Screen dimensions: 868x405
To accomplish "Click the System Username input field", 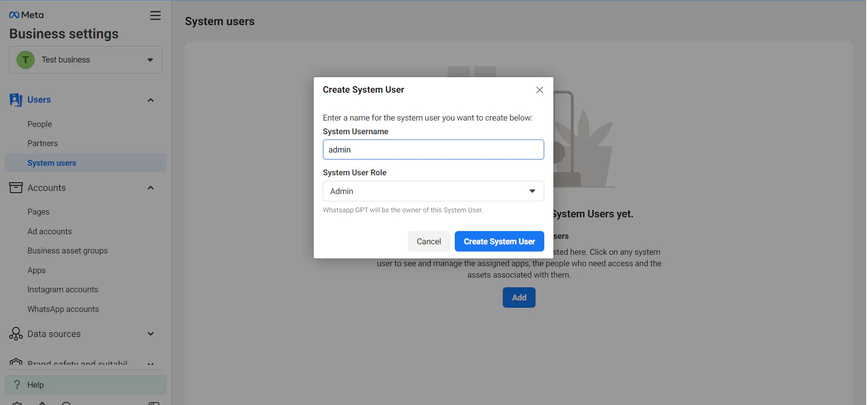I will [x=433, y=150].
